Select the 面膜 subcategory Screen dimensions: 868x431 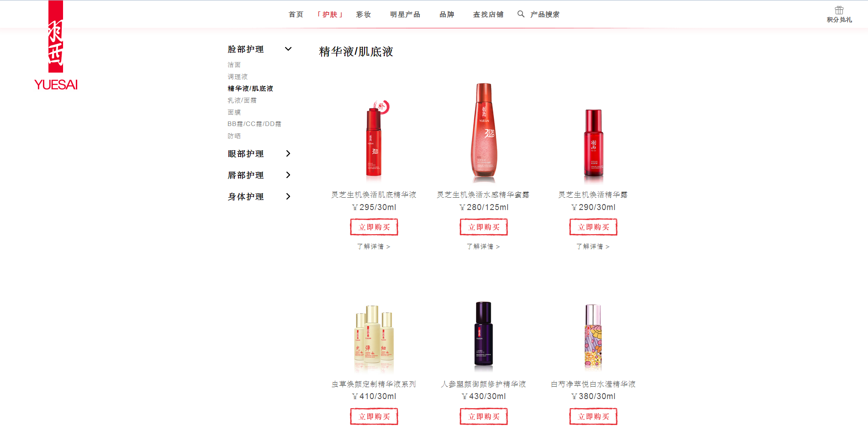[234, 112]
